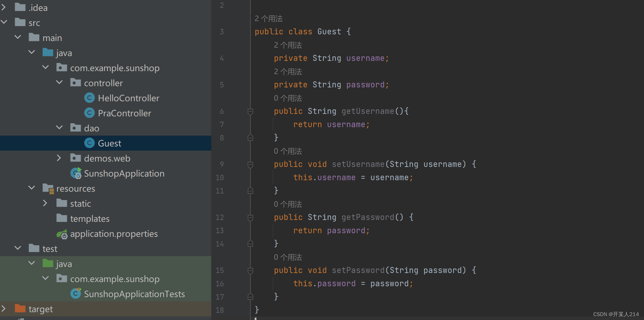Expand the demos.web package
The width and height of the screenshot is (644, 320).
pos(59,158)
